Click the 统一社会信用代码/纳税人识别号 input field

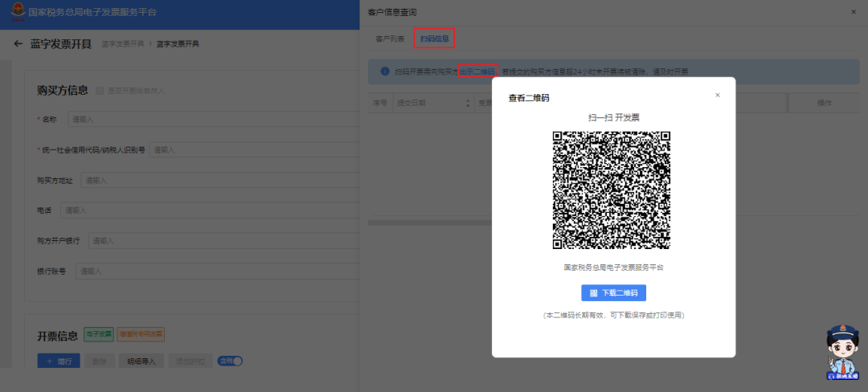(x=255, y=149)
